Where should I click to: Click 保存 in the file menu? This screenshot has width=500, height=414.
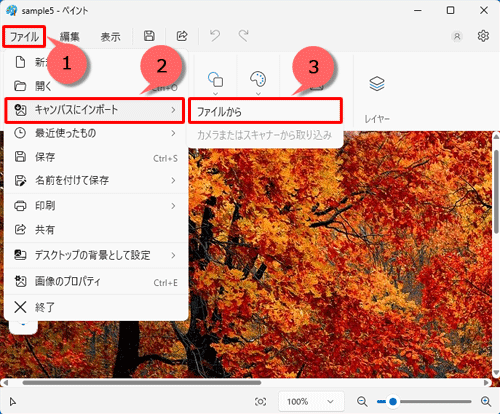(95, 157)
